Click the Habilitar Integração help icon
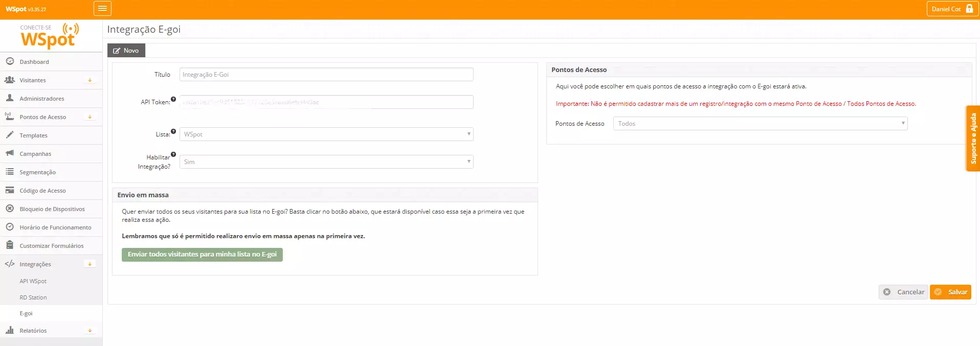This screenshot has width=980, height=346. tap(173, 154)
